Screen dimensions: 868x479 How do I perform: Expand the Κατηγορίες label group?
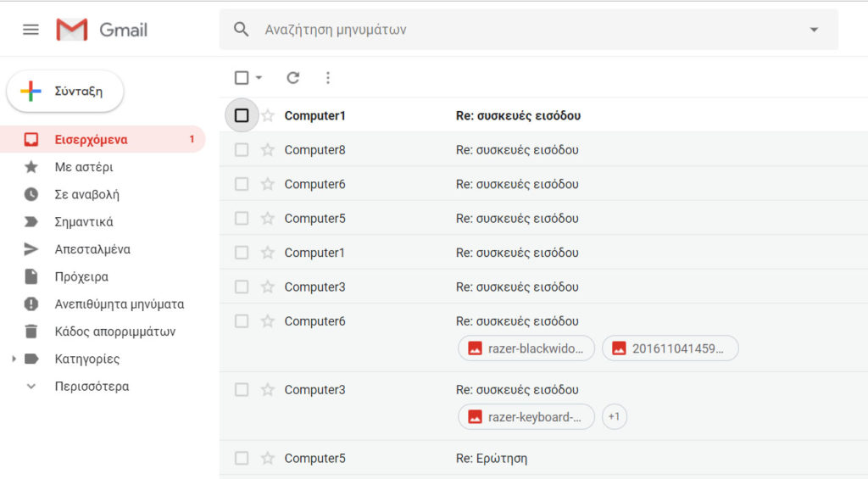[14, 359]
